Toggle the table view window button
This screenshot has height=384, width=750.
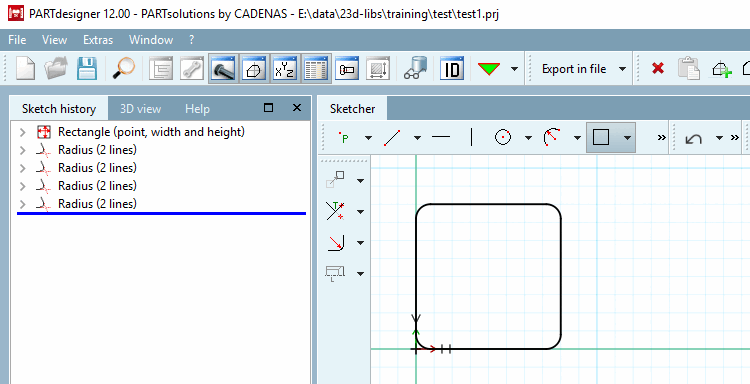[316, 68]
